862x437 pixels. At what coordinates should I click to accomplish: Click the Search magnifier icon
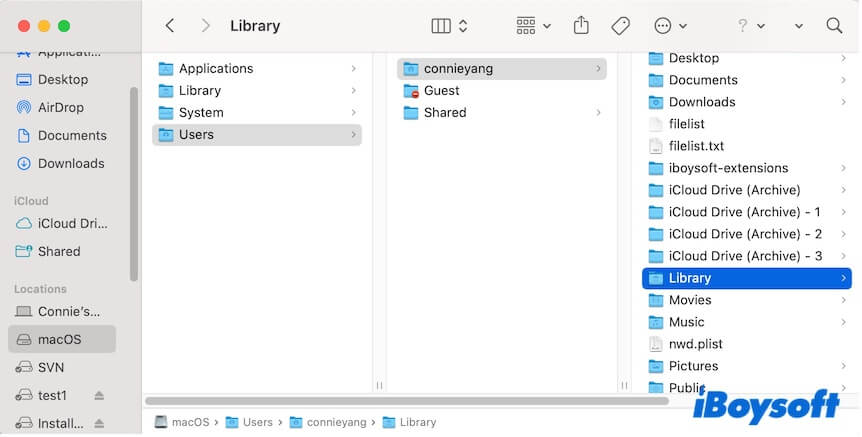[834, 26]
